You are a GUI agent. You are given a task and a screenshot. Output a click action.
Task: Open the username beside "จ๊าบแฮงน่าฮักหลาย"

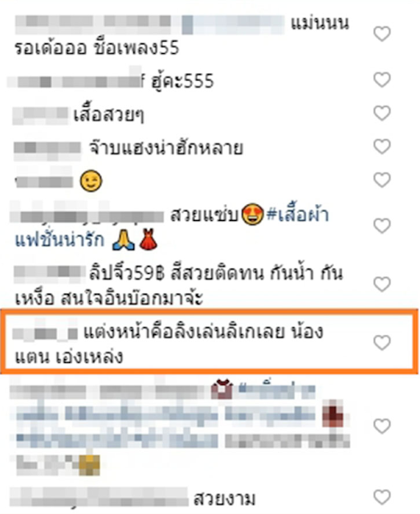tap(48, 149)
